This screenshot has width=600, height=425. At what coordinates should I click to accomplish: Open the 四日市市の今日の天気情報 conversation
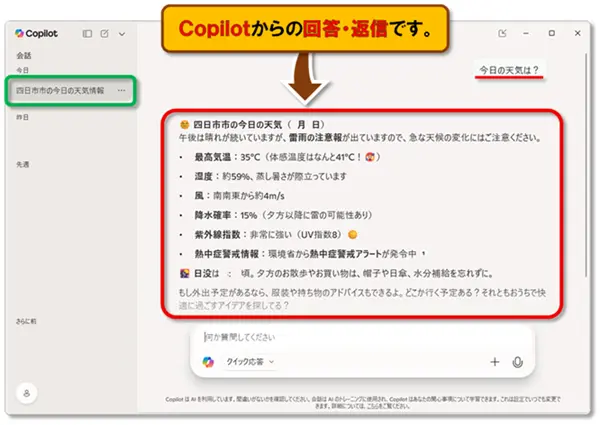tap(70, 91)
